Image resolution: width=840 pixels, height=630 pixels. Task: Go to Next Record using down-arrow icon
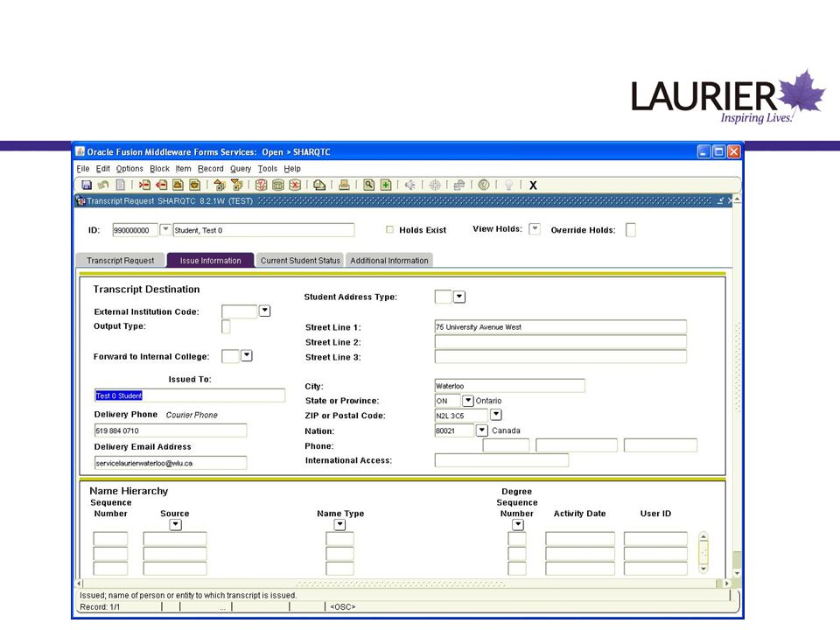194,185
